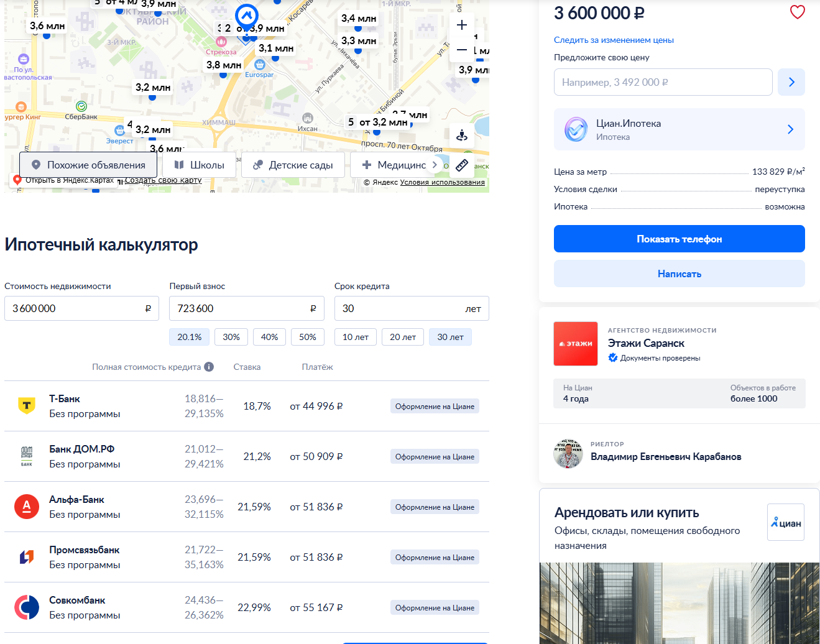Click the Промсвязьбанк logo
This screenshot has height=644, width=820.
[x=27, y=557]
